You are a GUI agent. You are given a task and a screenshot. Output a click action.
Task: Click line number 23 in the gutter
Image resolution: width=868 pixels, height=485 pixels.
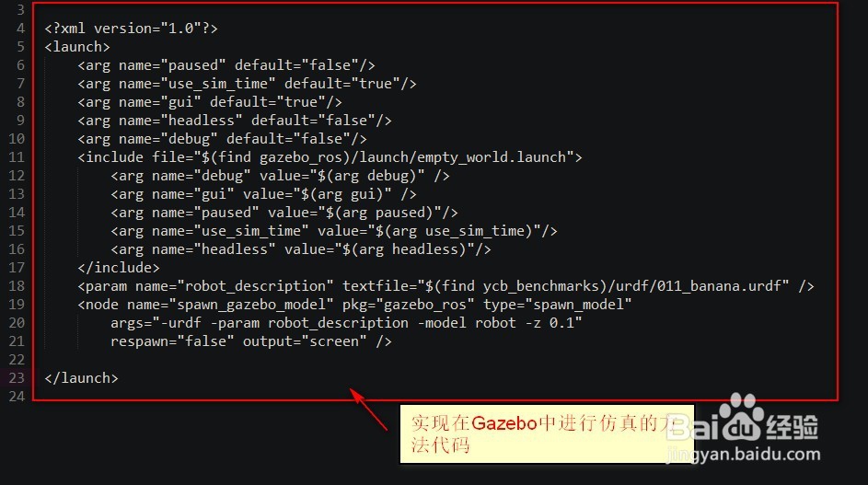pyautogui.click(x=17, y=378)
